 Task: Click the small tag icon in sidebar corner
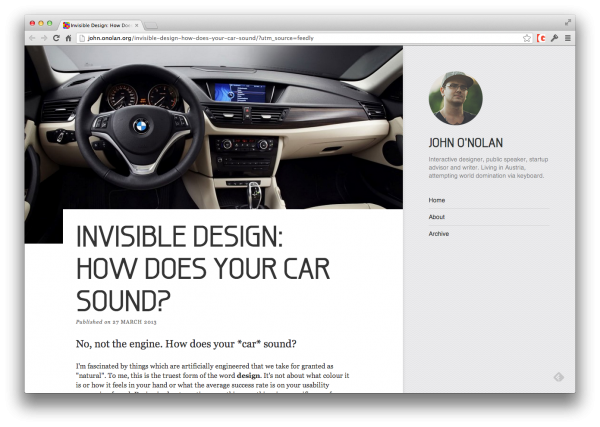click(x=559, y=377)
